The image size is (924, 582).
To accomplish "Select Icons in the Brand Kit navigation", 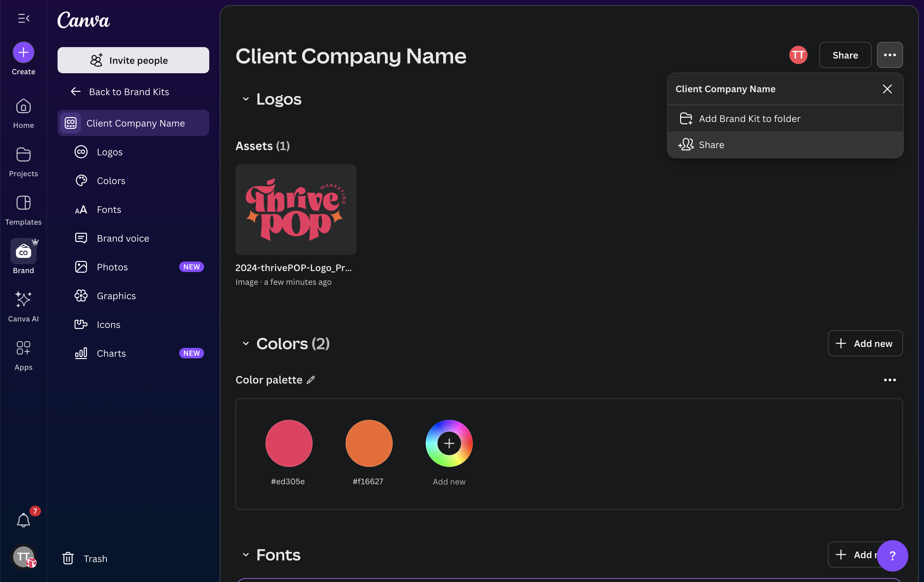I will click(133, 325).
